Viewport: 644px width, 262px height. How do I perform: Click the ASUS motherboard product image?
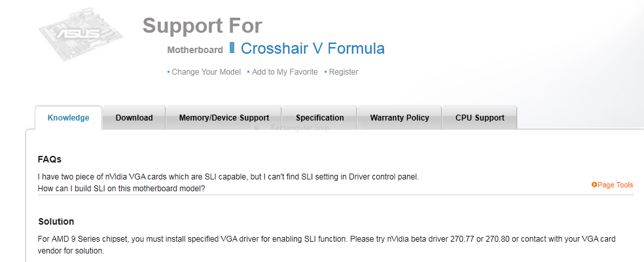(x=81, y=34)
